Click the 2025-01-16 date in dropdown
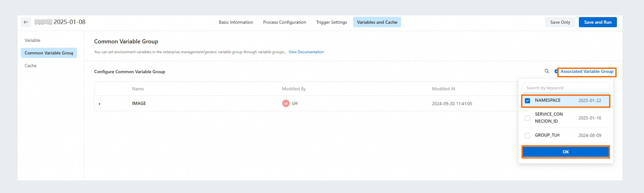644x193 pixels. [589, 118]
